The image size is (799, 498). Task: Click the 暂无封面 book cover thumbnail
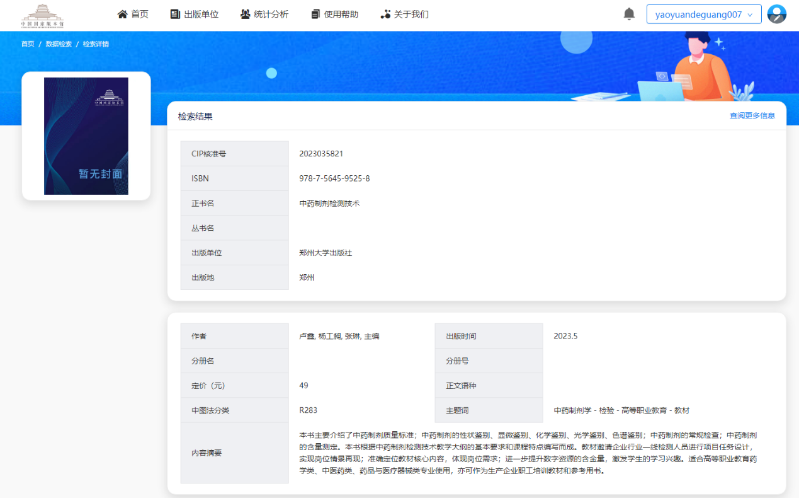(x=86, y=136)
